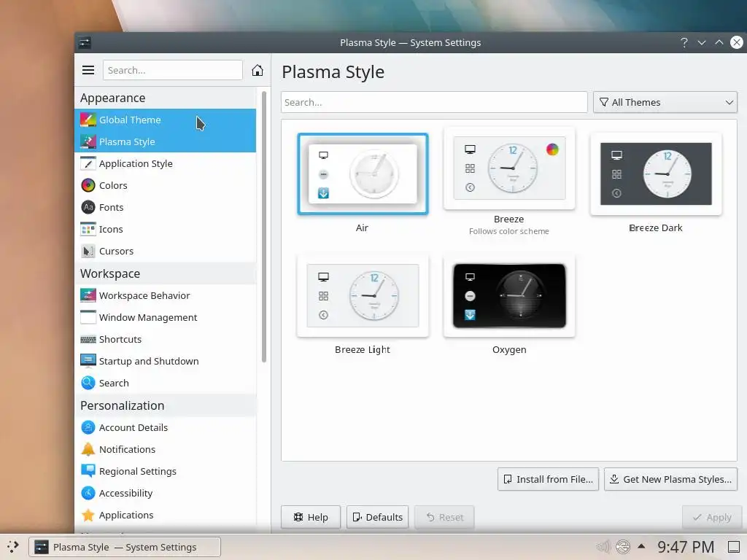Open the network icon in system tray

coord(623,547)
